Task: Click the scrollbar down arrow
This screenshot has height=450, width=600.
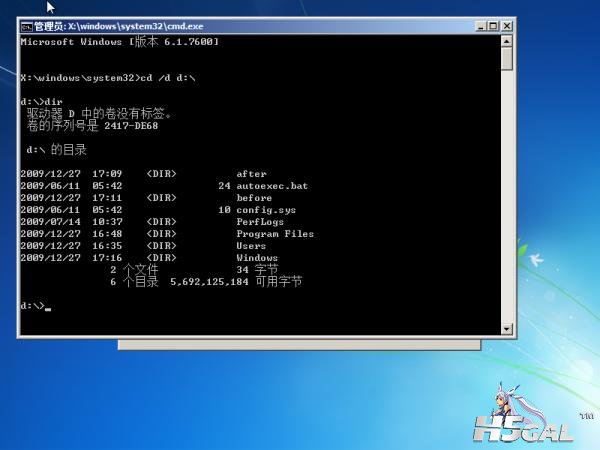Action: click(x=507, y=329)
